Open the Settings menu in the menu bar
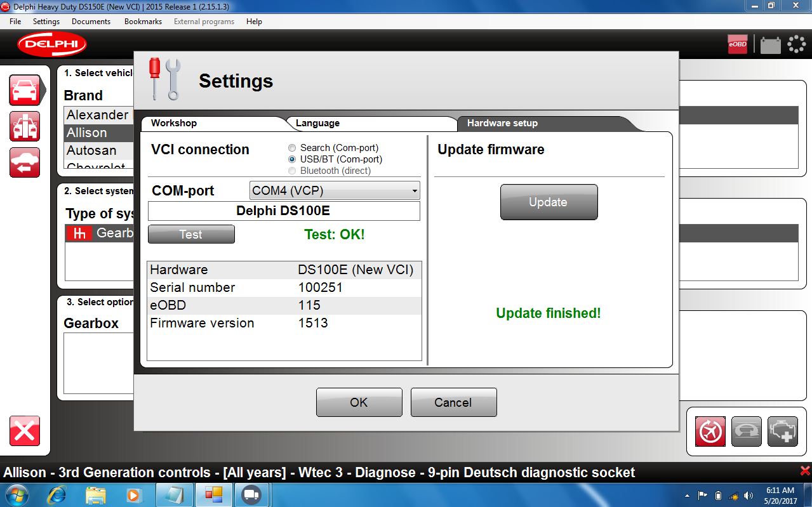Image resolution: width=812 pixels, height=507 pixels. point(46,22)
